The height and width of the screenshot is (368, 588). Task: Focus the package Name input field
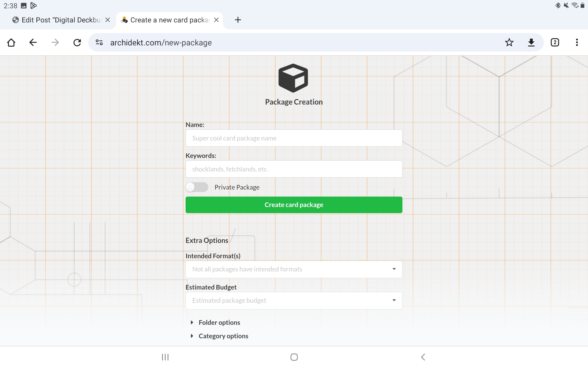coord(294,138)
